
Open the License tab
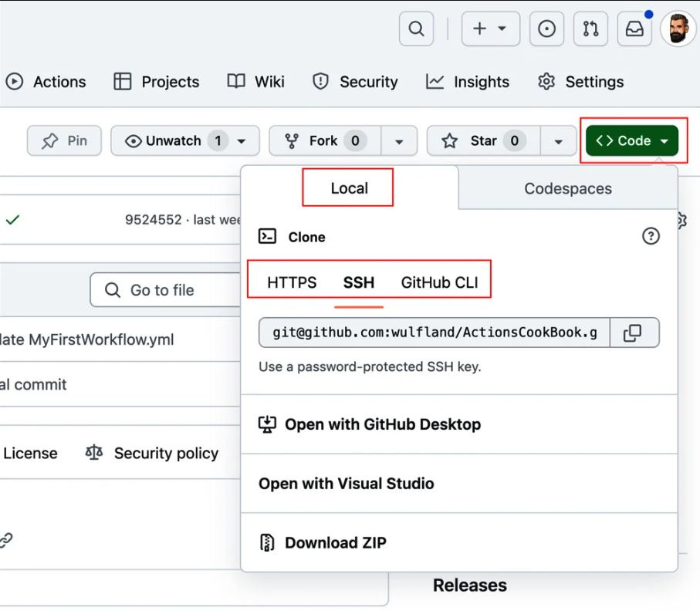coord(29,453)
